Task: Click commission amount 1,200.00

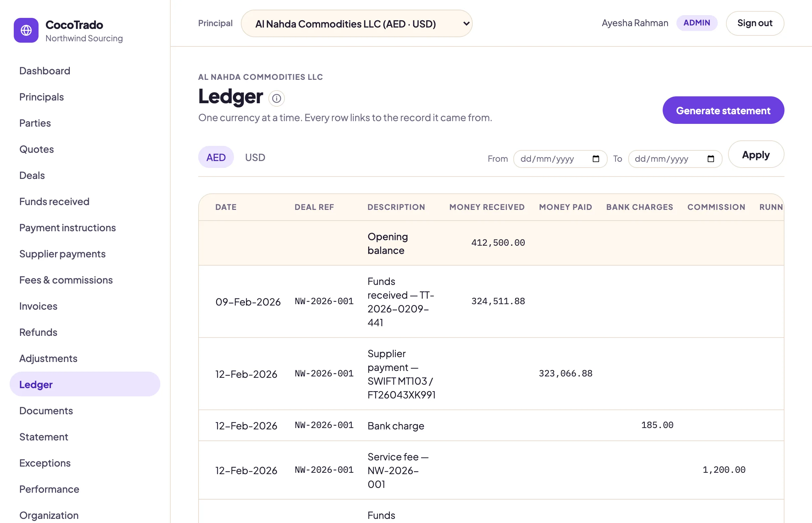Action: tap(724, 470)
